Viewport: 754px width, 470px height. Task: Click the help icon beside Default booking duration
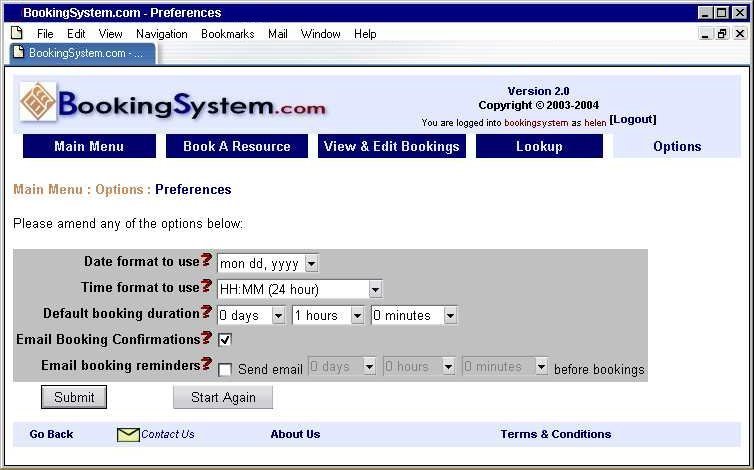tap(206, 312)
